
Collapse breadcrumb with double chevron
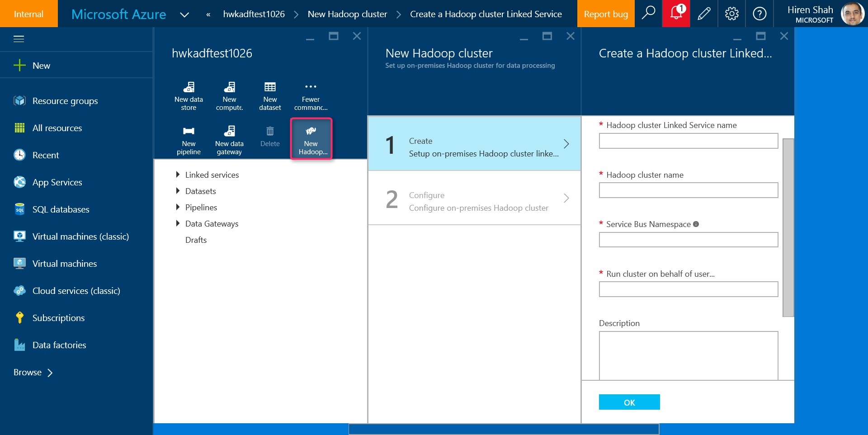tap(208, 14)
